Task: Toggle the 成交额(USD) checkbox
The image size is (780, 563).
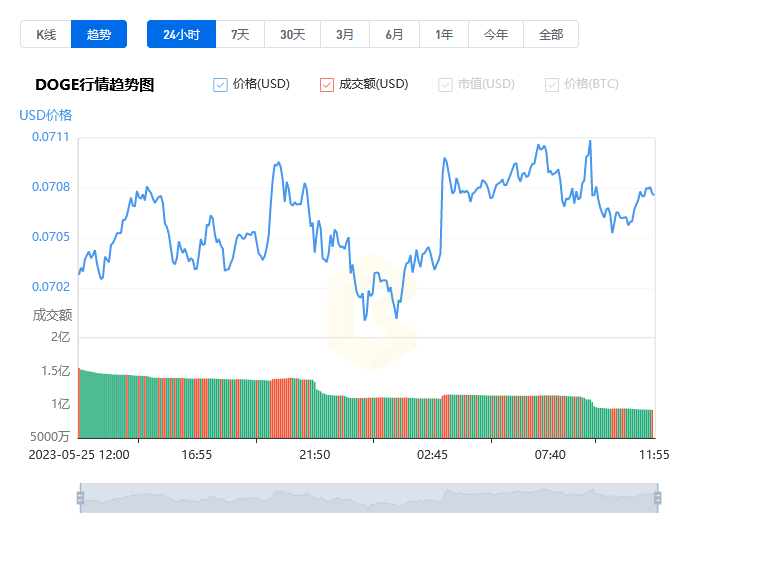Action: tap(327, 85)
